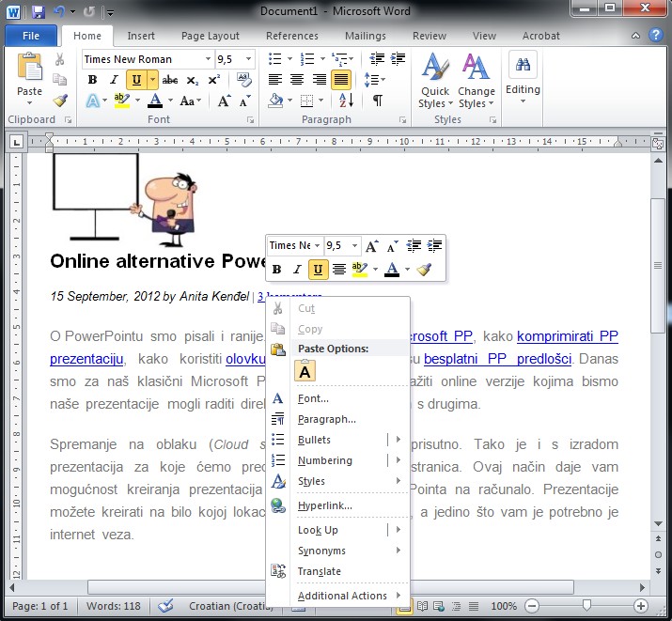Click the Format Painter icon in mini toolbar
Viewport: 672px width, 621px height.
pos(424,270)
